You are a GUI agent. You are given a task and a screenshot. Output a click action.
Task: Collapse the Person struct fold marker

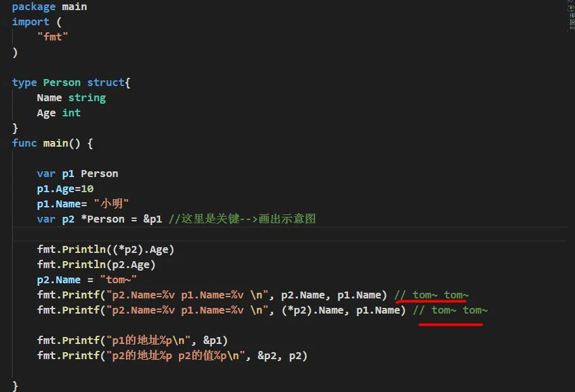(6, 83)
